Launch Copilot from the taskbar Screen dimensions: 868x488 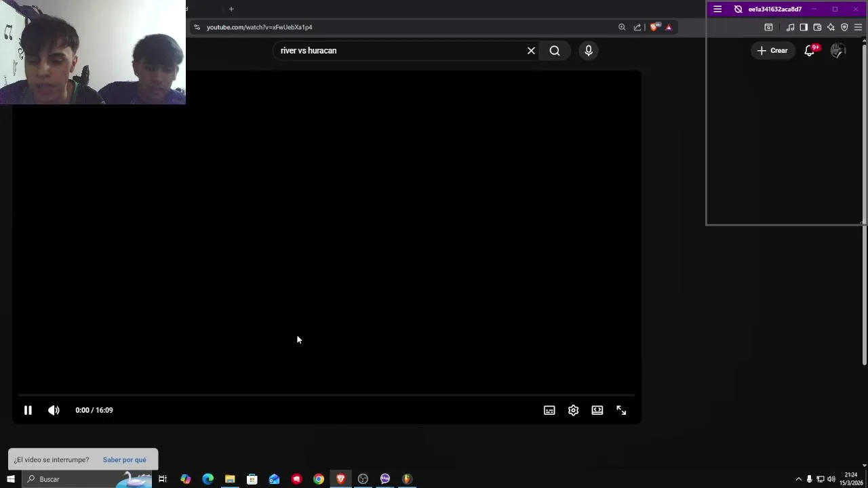pyautogui.click(x=185, y=479)
